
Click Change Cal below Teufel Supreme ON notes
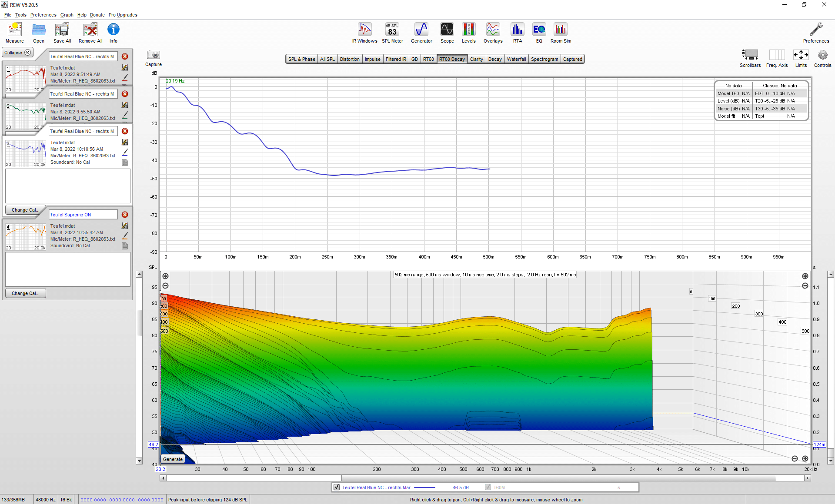(x=26, y=293)
